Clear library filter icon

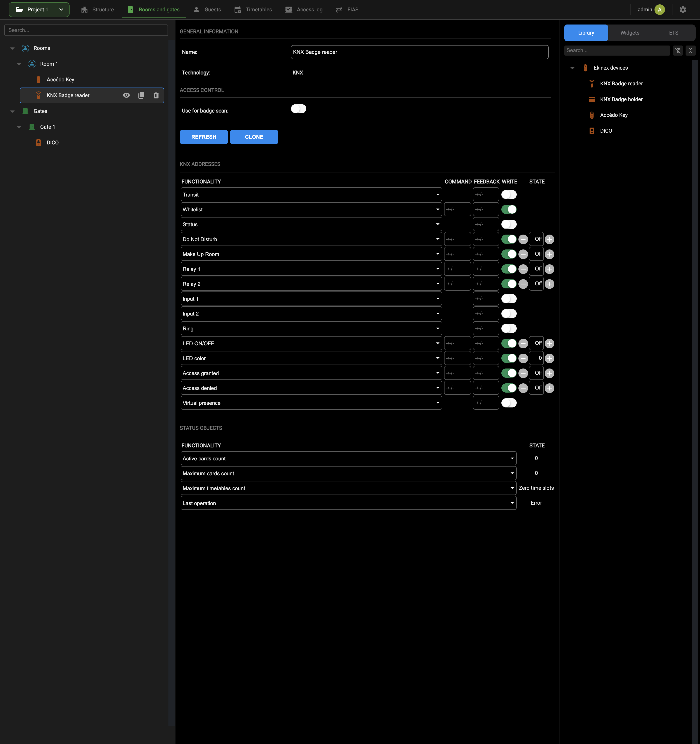pyautogui.click(x=678, y=51)
